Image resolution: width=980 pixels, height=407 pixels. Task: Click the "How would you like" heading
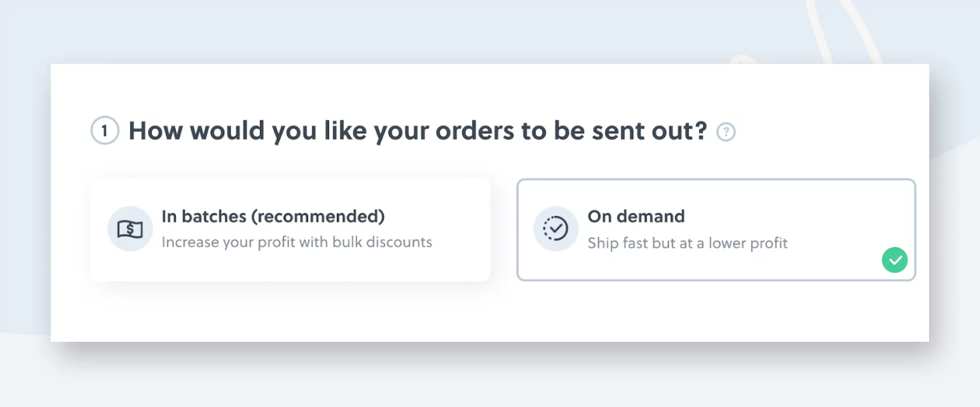(248, 131)
